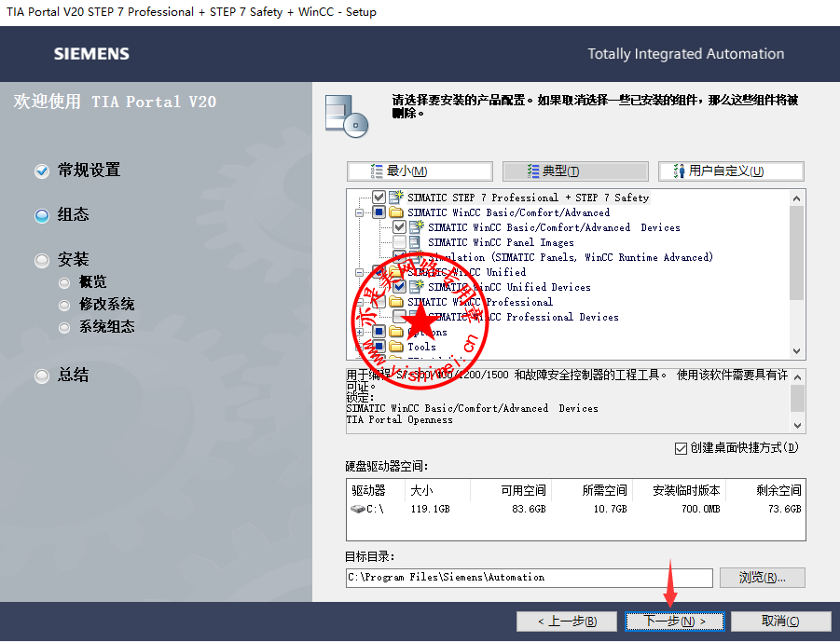840x642 pixels.
Task: Select the Tools tree row
Action: (421, 347)
